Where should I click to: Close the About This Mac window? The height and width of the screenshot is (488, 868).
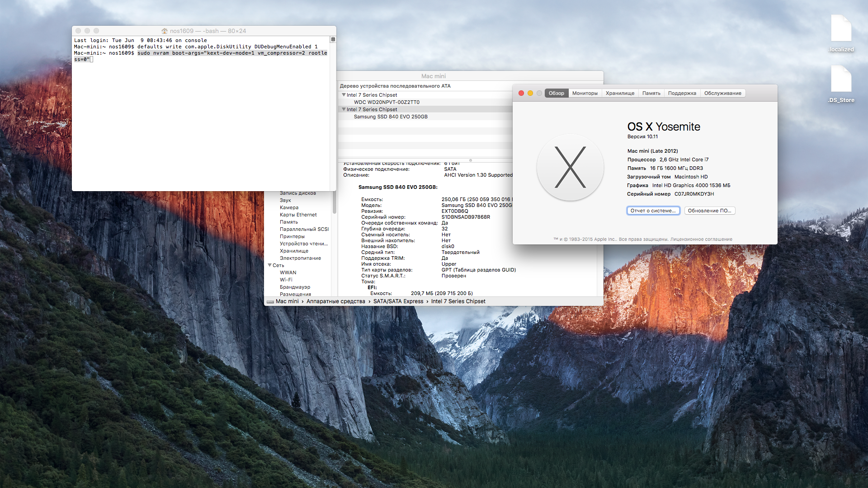[x=521, y=93]
